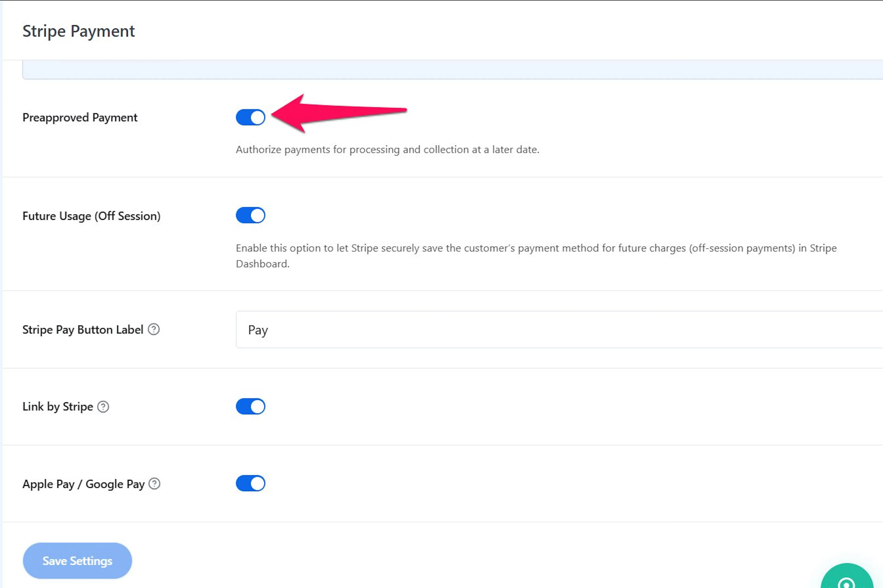Click the Link by Stripe label text

tap(58, 407)
